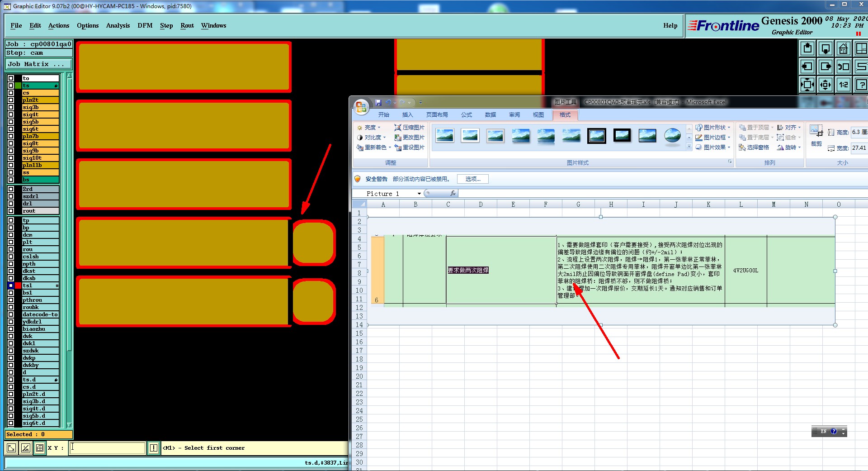The image size is (868, 471).
Task: Open Picture Border (图片边框) dropdown
Action: [x=713, y=138]
